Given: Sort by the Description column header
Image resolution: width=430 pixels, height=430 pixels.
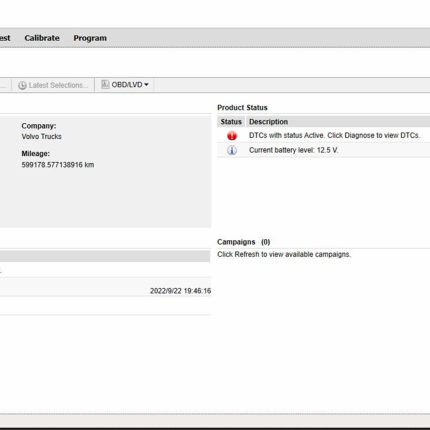Looking at the screenshot, I should click(338, 122).
